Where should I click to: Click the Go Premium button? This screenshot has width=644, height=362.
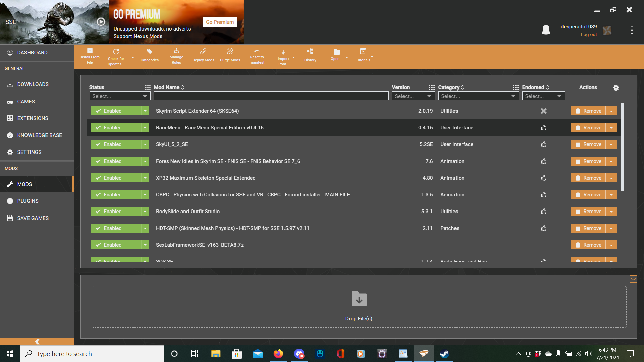(x=220, y=22)
